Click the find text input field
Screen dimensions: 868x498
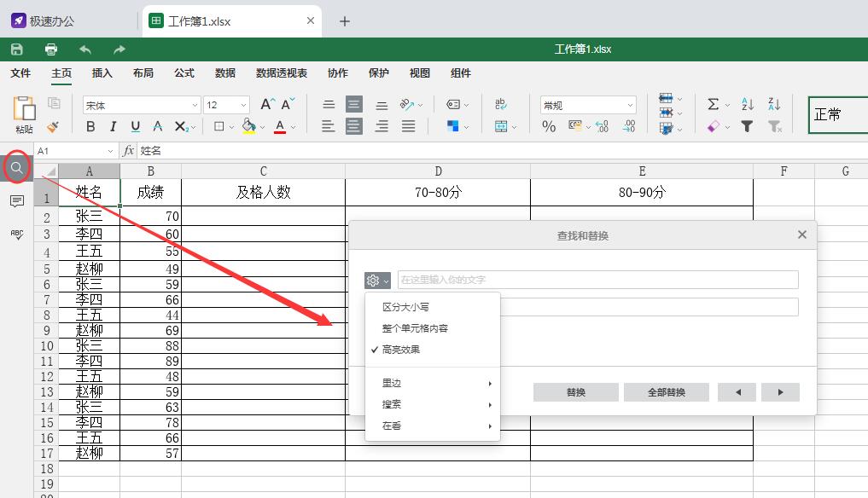coord(597,280)
